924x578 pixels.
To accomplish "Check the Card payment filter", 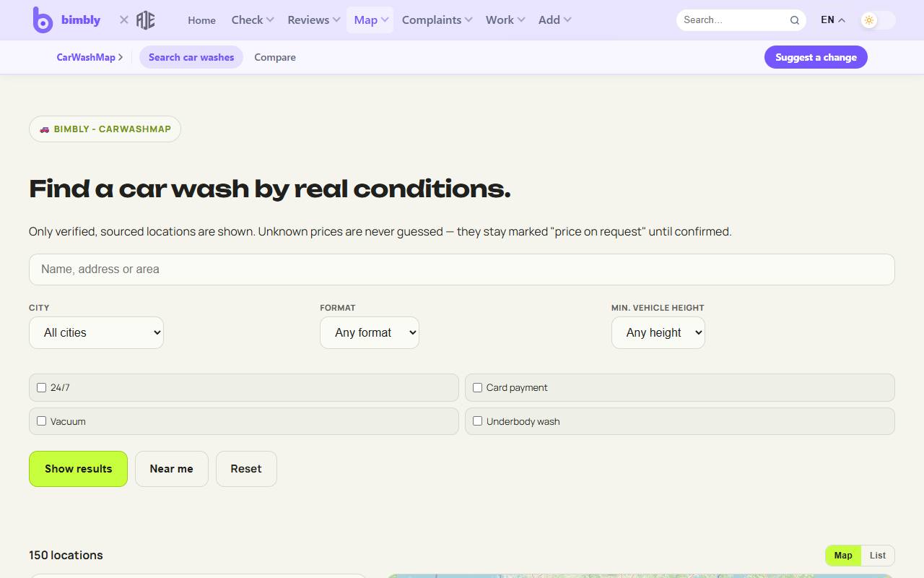I will tap(477, 388).
